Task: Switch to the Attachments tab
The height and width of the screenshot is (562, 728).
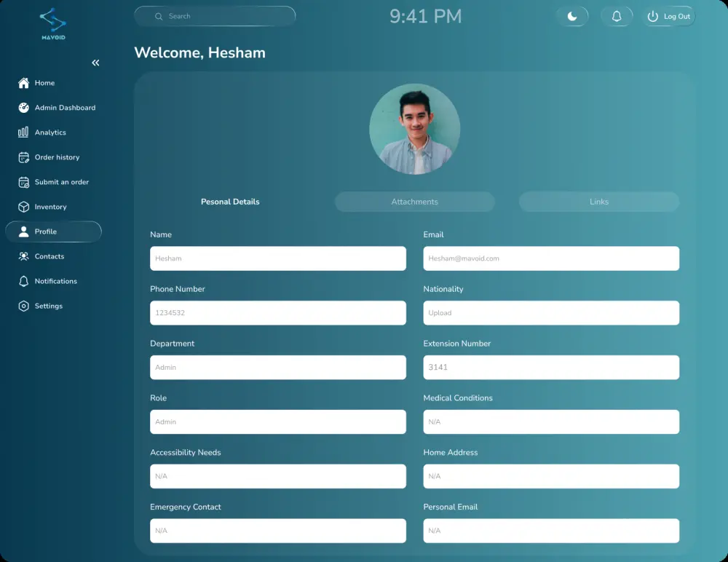Action: [414, 202]
